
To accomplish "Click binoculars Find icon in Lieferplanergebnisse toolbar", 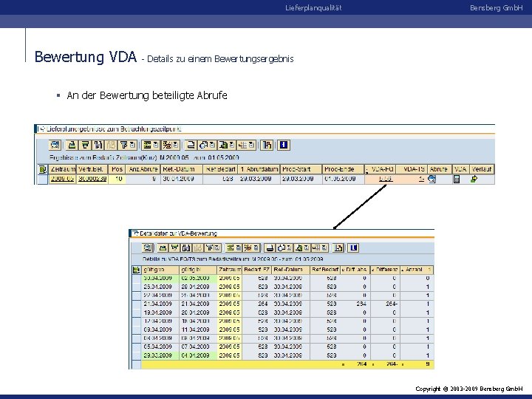I will coord(98,145).
